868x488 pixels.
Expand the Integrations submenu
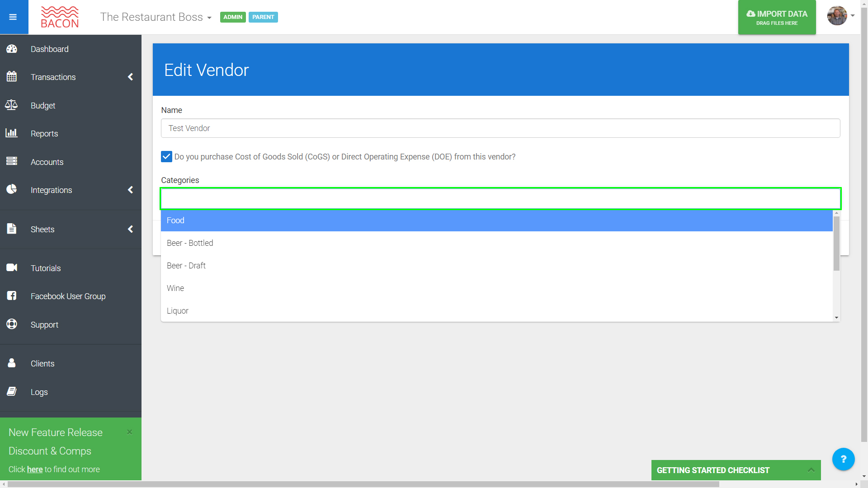(130, 190)
